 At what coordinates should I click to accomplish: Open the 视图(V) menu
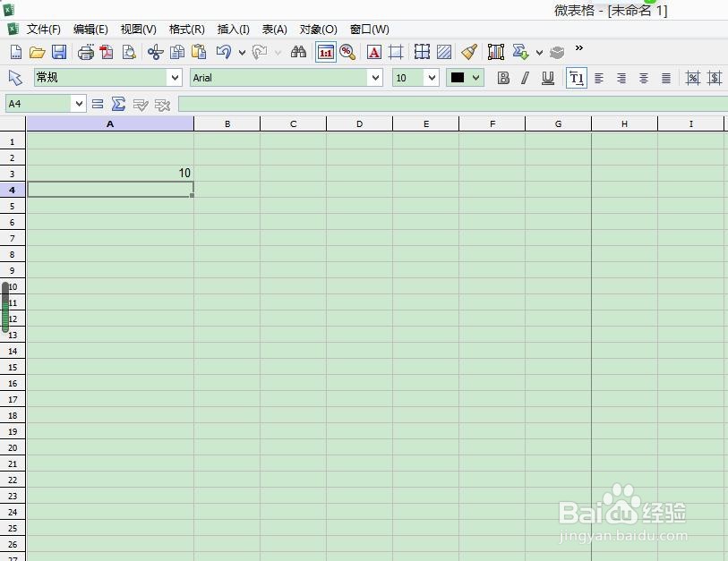tap(139, 30)
